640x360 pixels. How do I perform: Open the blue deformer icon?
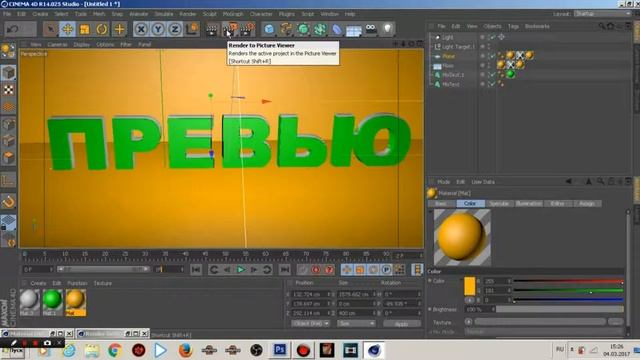pyautogui.click(x=337, y=29)
